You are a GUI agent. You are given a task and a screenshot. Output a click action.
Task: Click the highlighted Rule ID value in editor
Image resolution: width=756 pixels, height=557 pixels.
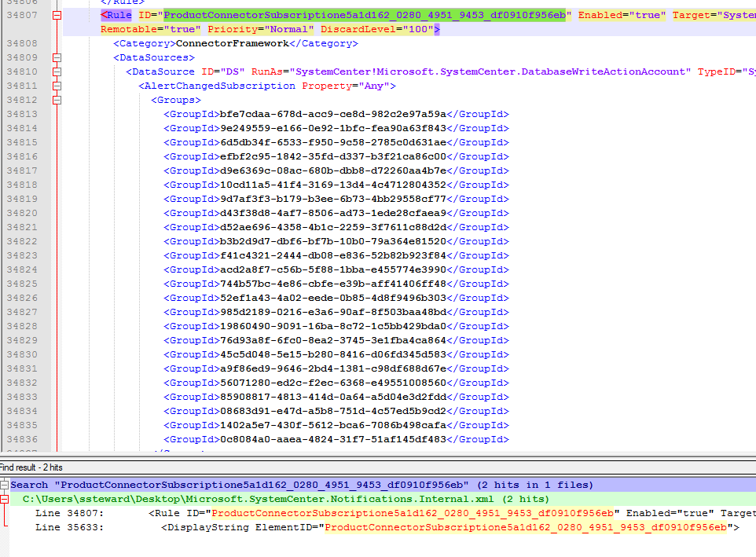tap(365, 16)
